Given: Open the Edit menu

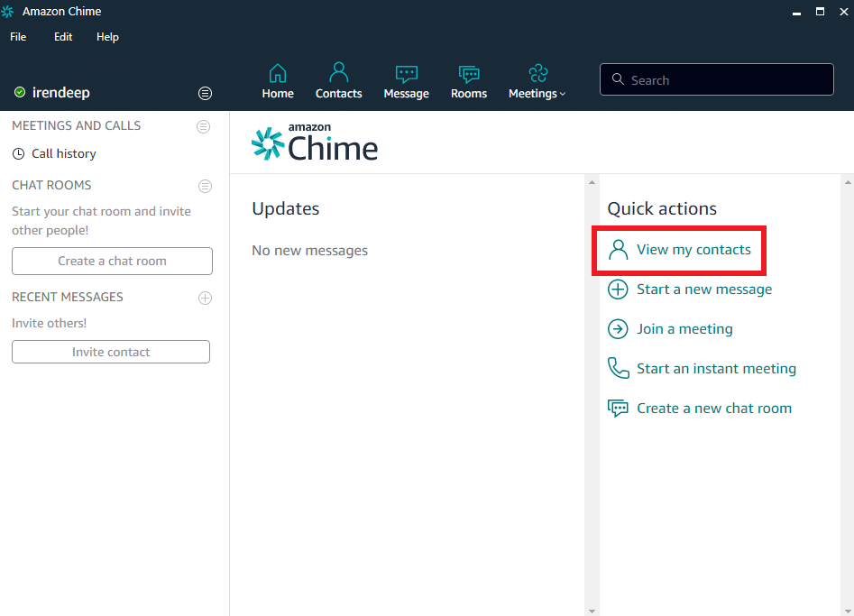Looking at the screenshot, I should (x=63, y=37).
